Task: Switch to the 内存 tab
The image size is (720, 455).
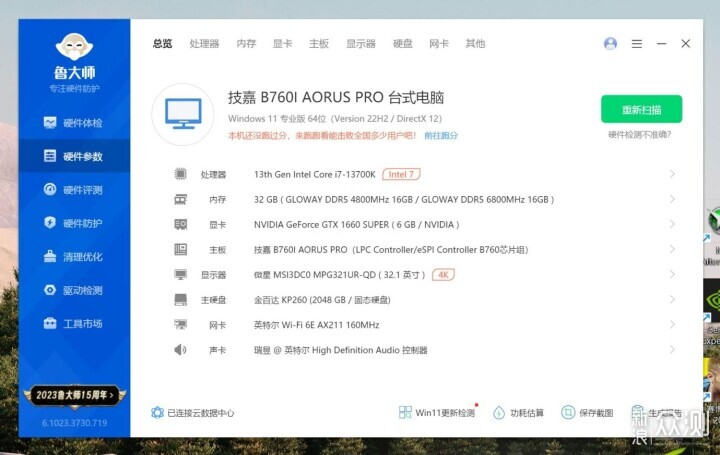Action: click(246, 44)
